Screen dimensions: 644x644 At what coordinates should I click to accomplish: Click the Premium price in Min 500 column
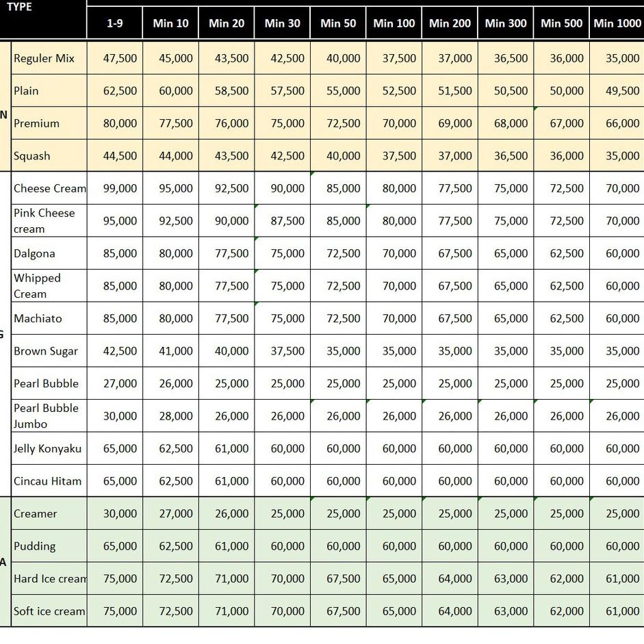pyautogui.click(x=561, y=123)
